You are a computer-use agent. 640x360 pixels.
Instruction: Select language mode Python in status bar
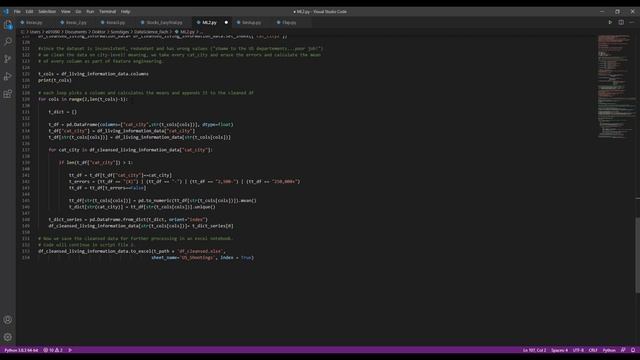pos(609,350)
